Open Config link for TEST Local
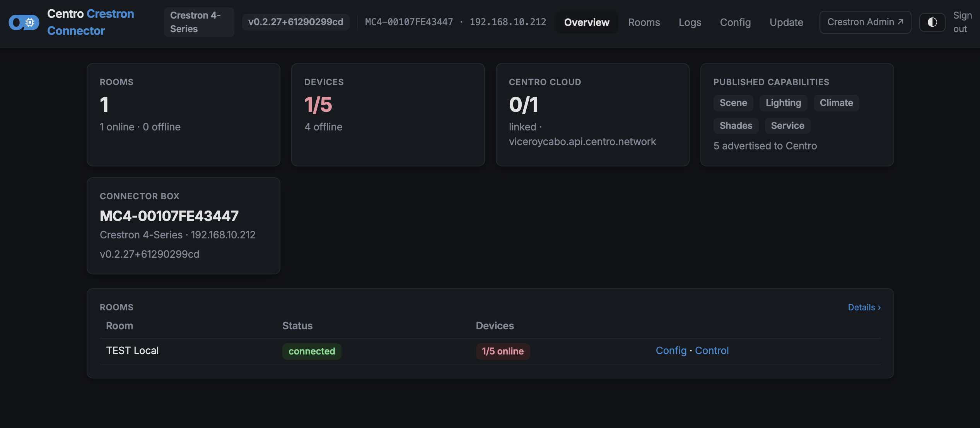This screenshot has width=980, height=428. pyautogui.click(x=671, y=351)
